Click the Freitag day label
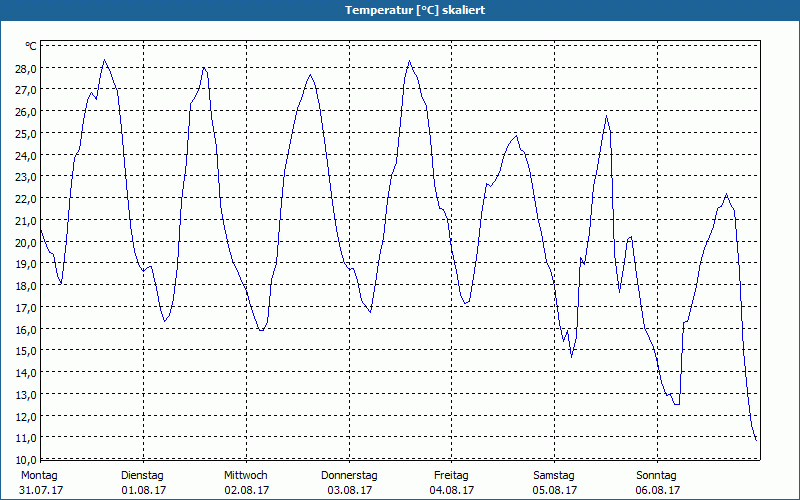800x500 pixels. (452, 476)
